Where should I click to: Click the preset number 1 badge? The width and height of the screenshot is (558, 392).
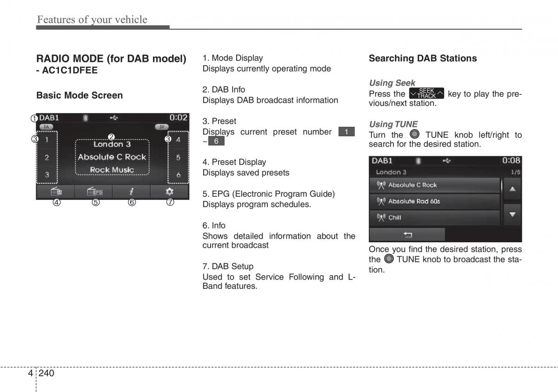[346, 132]
